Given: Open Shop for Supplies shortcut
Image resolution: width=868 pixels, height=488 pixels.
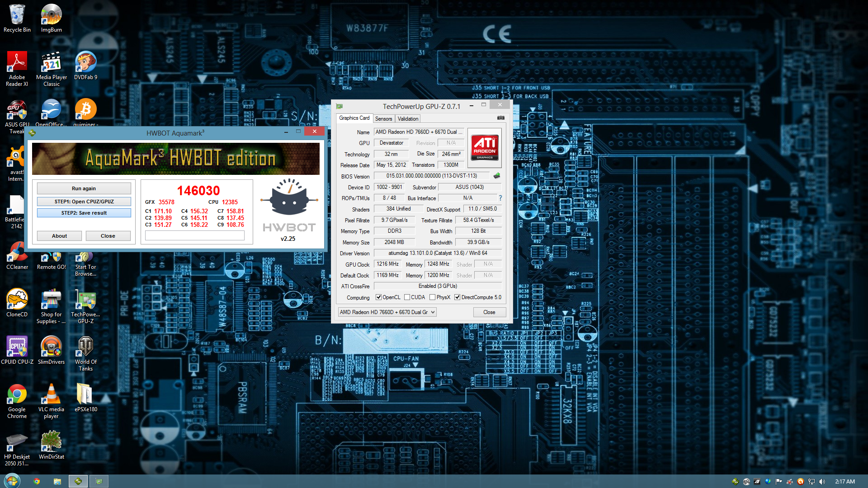Looking at the screenshot, I should [x=51, y=306].
